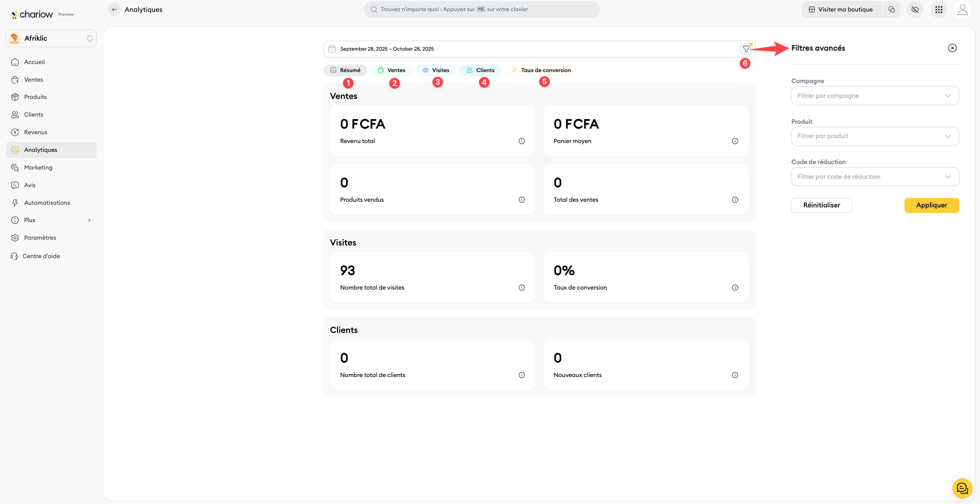This screenshot has width=980, height=504.
Task: Open the user profile avatar icon
Action: [962, 10]
